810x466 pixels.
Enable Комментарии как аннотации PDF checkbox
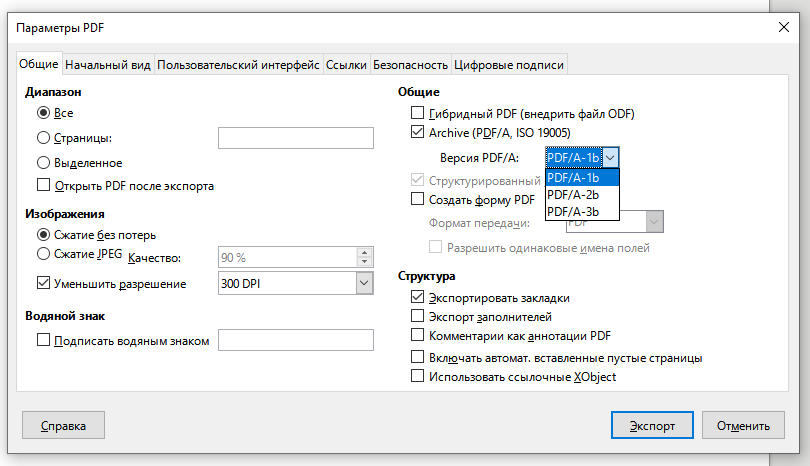pyautogui.click(x=417, y=335)
